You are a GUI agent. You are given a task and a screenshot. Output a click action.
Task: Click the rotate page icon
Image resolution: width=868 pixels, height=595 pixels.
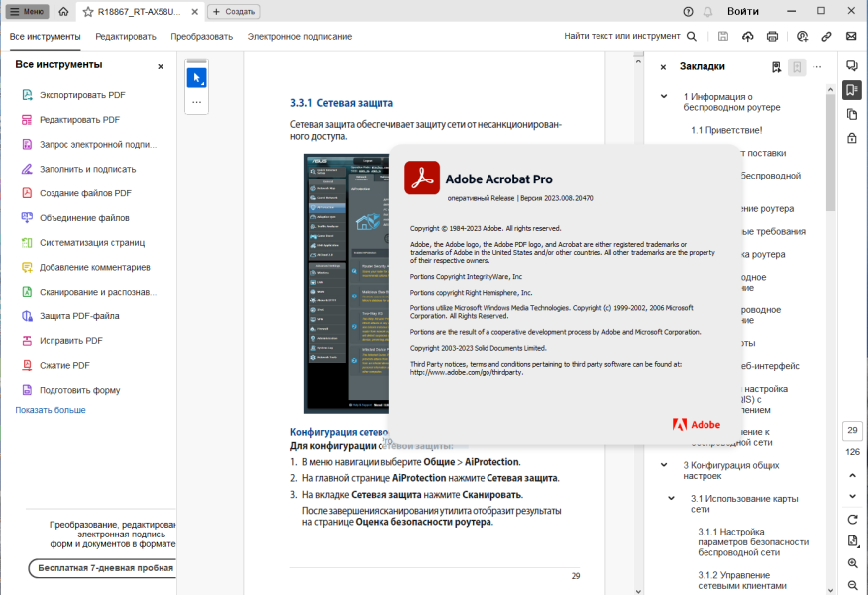pos(852,519)
